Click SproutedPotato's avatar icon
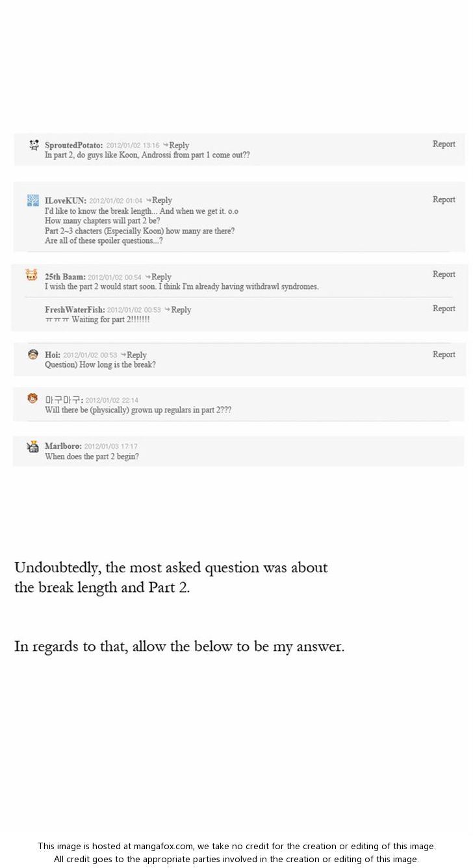473x868 pixels. coord(34,145)
